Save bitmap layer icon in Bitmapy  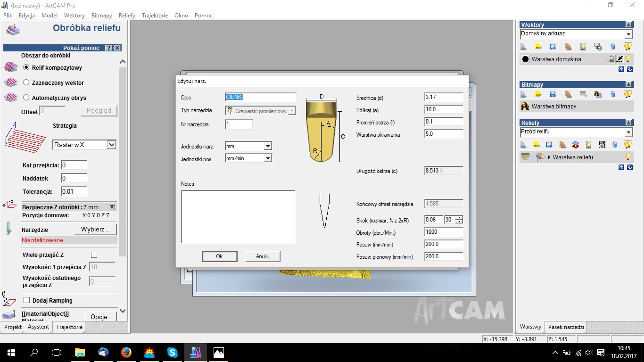[x=553, y=94]
